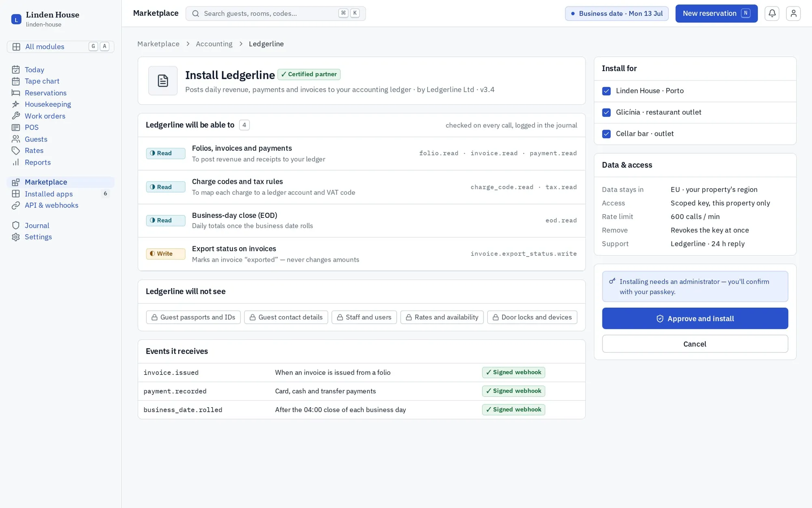Click the Rates and availability chip
Image resolution: width=812 pixels, height=508 pixels.
pos(442,317)
